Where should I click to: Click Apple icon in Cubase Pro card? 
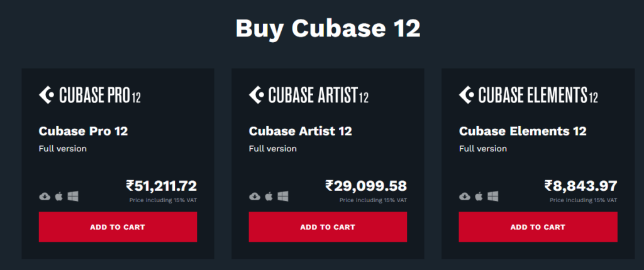coord(59,197)
